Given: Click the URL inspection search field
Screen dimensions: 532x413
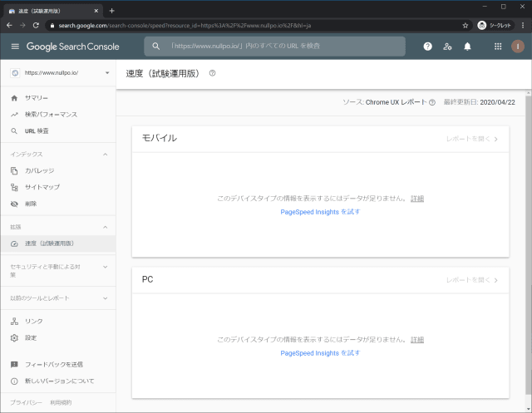Looking at the screenshot, I should [275, 46].
